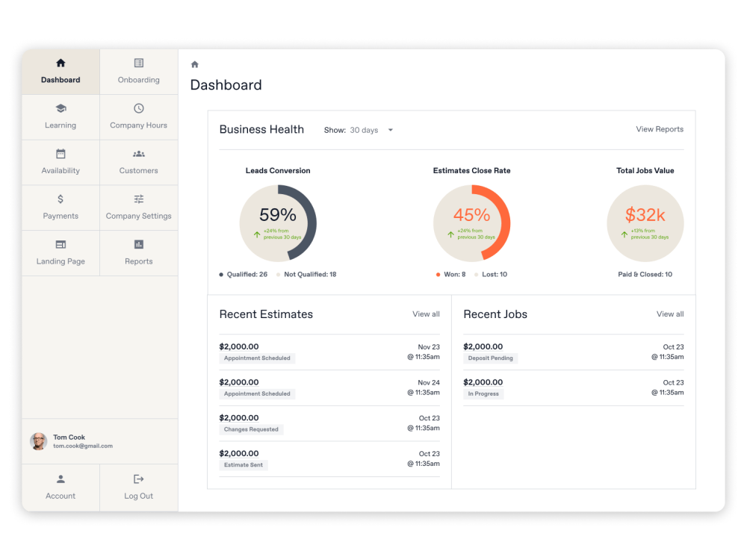Click Tom Cook's profile picture
Viewport: 747px width, 560px height.
[x=38, y=441]
